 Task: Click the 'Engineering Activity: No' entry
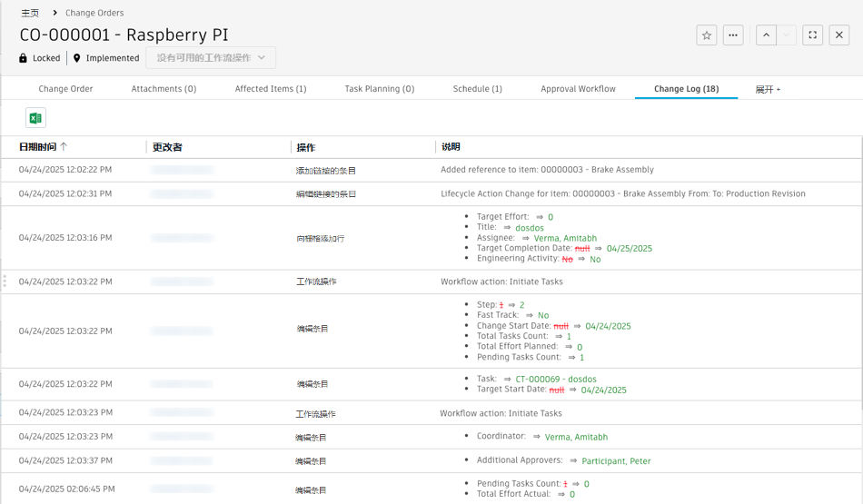pos(539,259)
